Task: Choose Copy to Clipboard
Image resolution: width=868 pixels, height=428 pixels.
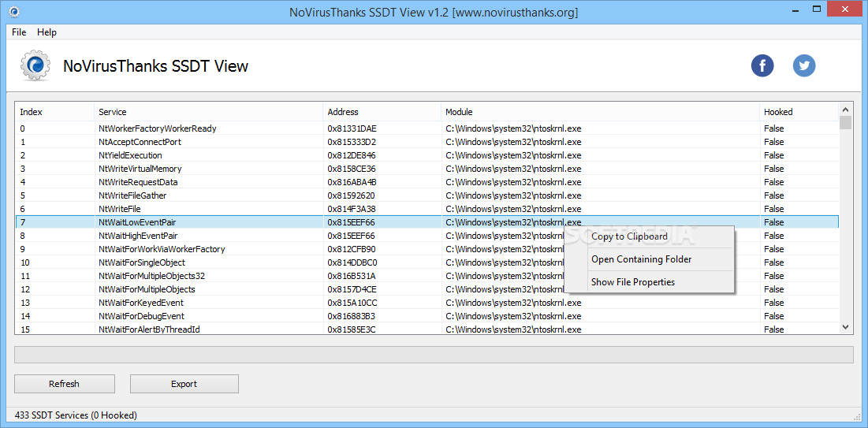Action: coord(629,236)
